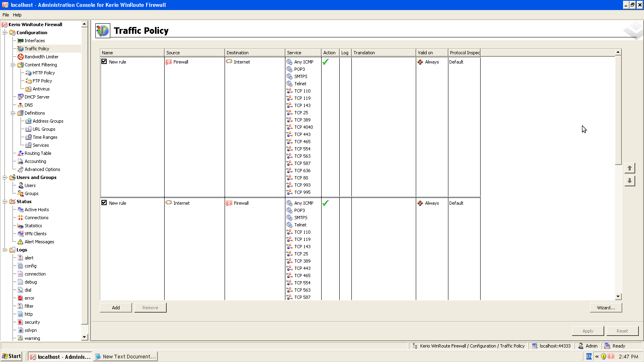Open the URL Groups icon
This screenshot has height=362, width=644.
29,129
